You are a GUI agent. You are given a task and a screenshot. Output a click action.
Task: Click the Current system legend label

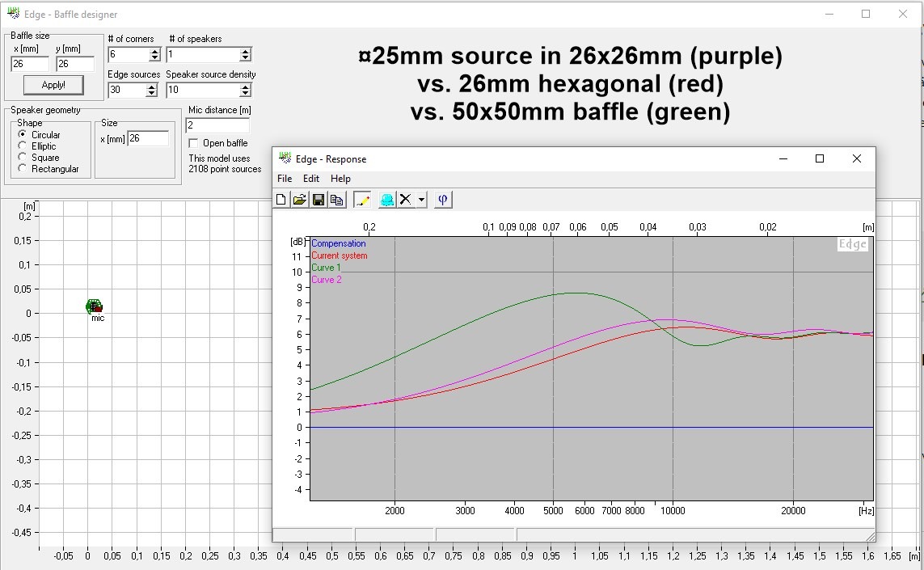(340, 255)
